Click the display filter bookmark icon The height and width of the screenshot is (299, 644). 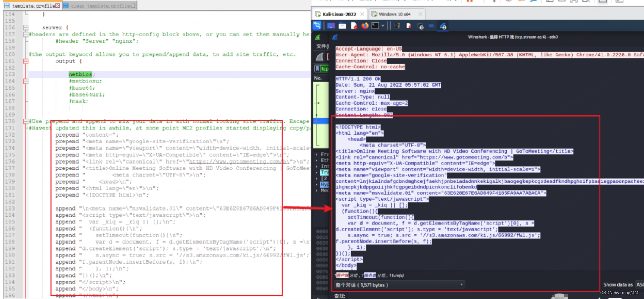pos(317,68)
